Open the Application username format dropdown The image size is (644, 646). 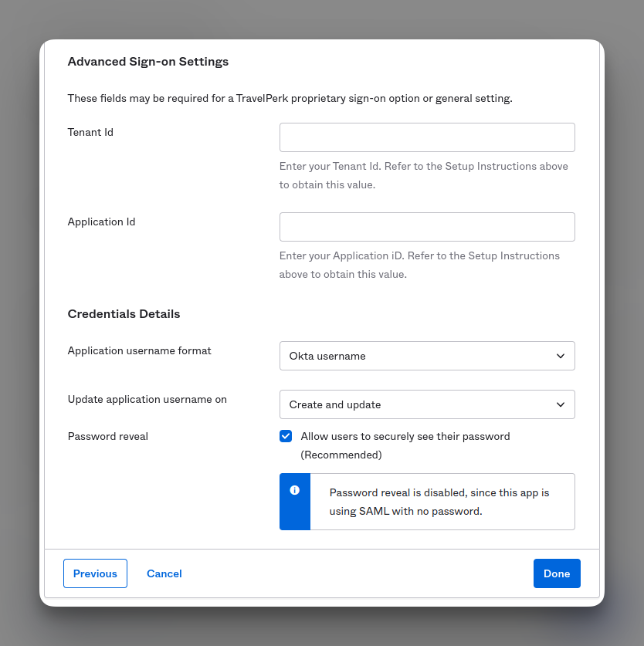tap(427, 356)
